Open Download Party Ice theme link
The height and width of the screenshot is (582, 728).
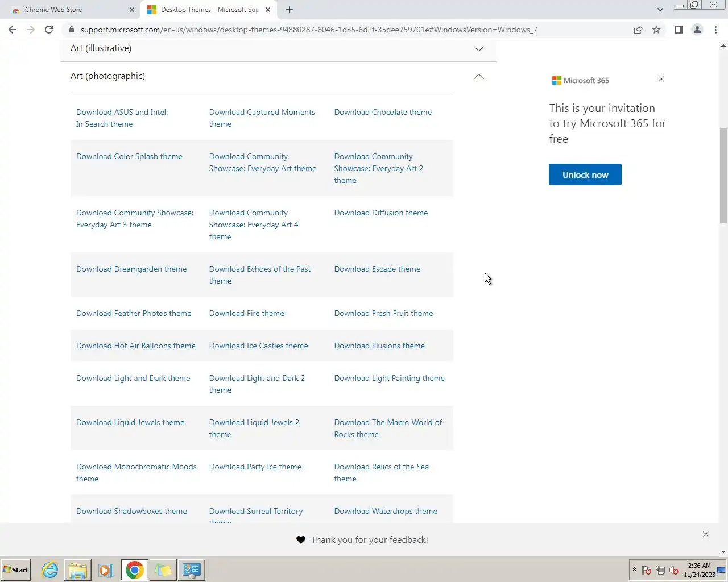point(255,467)
